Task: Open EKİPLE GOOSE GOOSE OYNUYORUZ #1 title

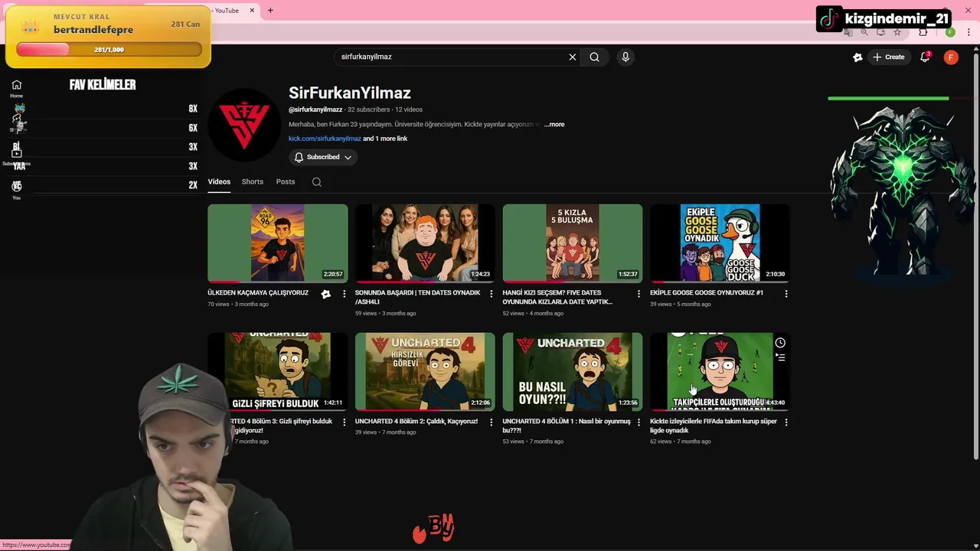Action: click(x=707, y=292)
